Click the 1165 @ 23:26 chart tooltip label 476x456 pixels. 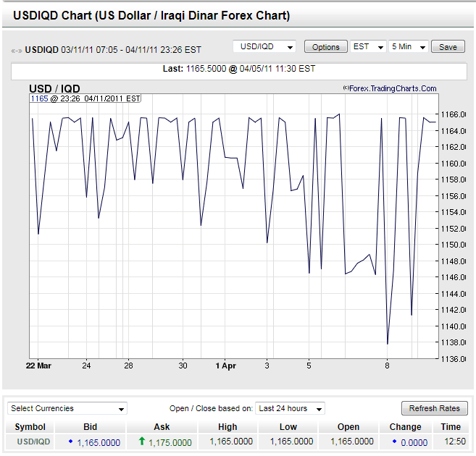point(85,98)
